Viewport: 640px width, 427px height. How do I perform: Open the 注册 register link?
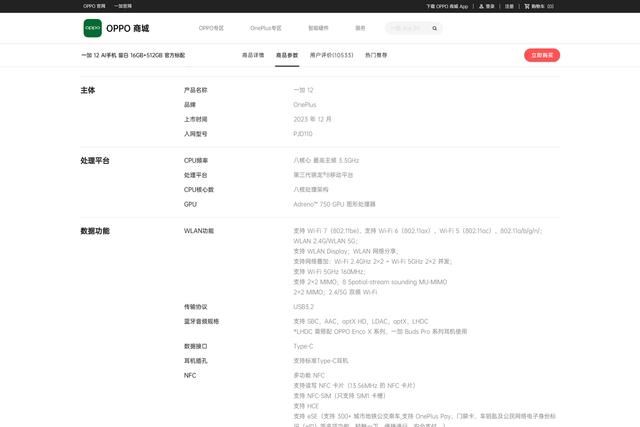[x=509, y=6]
